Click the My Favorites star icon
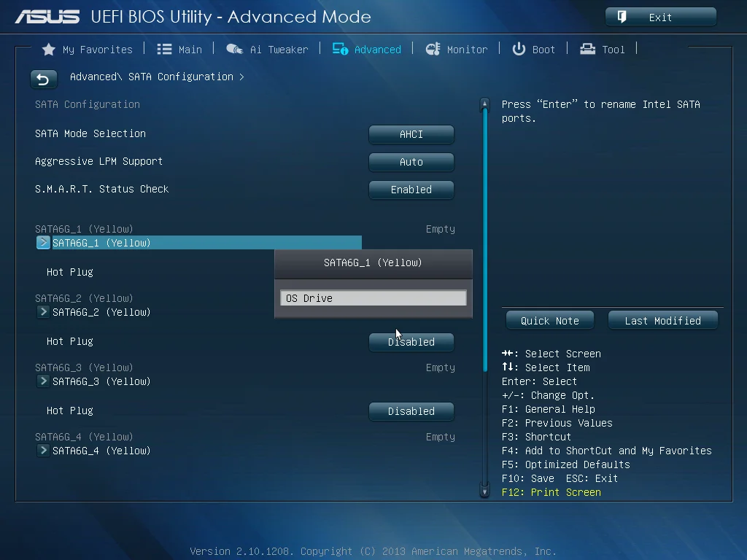The height and width of the screenshot is (560, 747). 49,50
